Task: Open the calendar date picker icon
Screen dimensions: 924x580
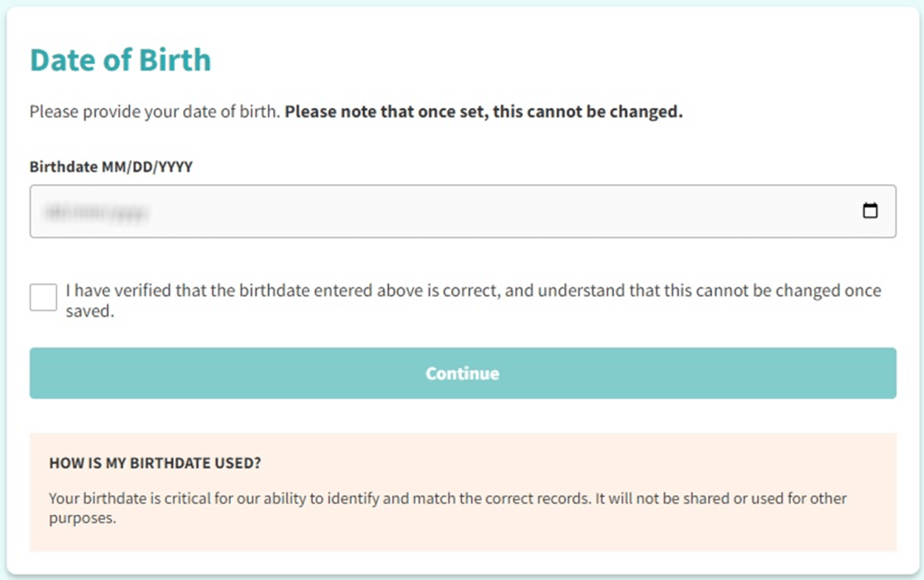Action: tap(870, 211)
